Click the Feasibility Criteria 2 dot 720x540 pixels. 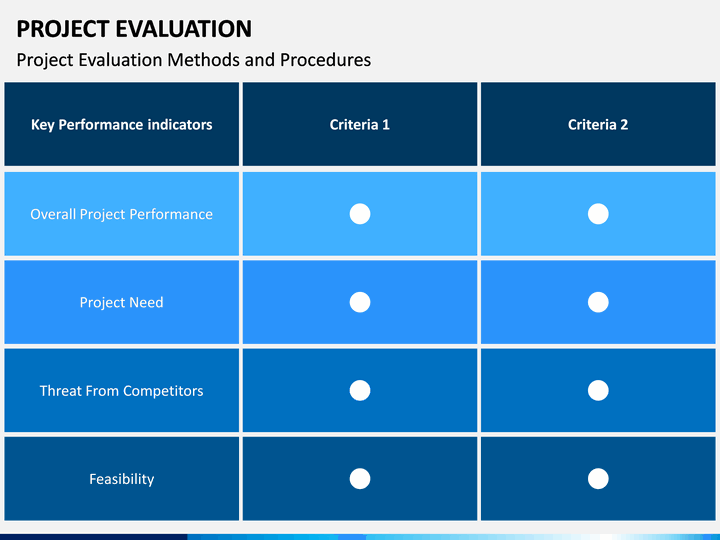click(598, 478)
